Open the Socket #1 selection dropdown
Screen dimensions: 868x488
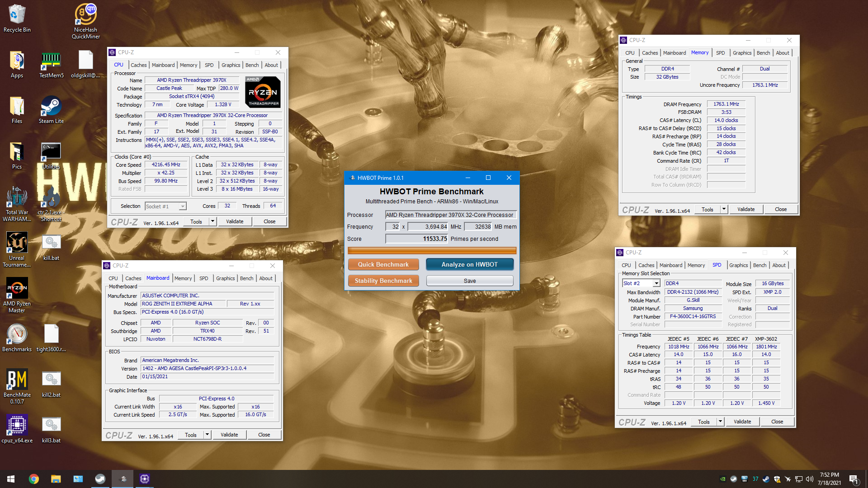[x=165, y=206]
